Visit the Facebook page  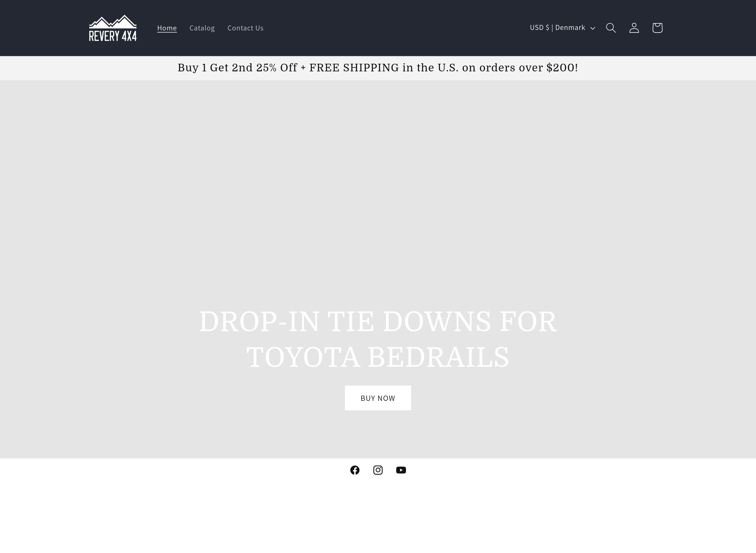pos(355,470)
